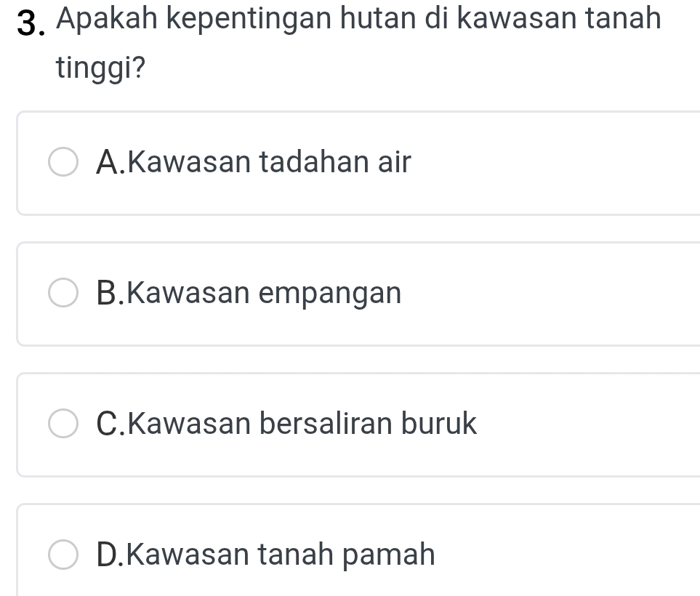Click the 'A.Kawasan tadahan air' answer text
700x596 pixels.
tap(253, 162)
